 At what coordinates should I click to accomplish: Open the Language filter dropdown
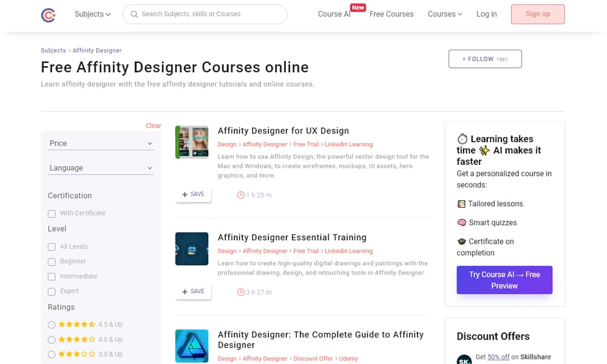coord(100,167)
